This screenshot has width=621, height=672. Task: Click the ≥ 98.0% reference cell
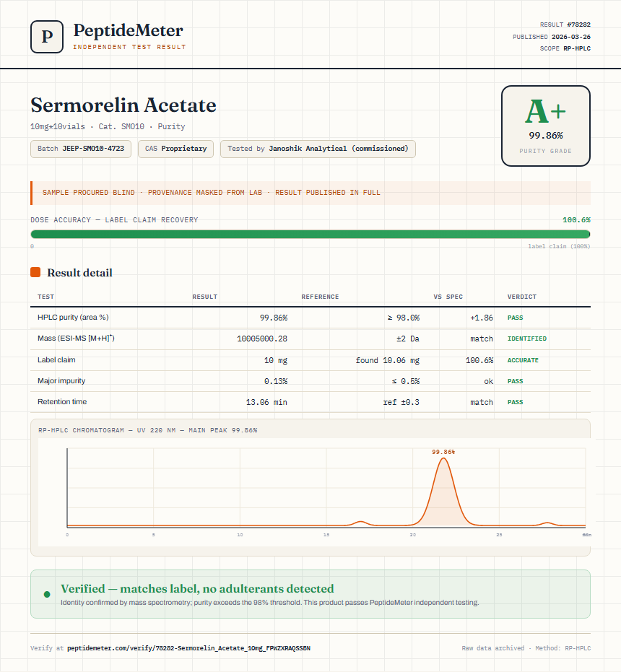point(404,318)
